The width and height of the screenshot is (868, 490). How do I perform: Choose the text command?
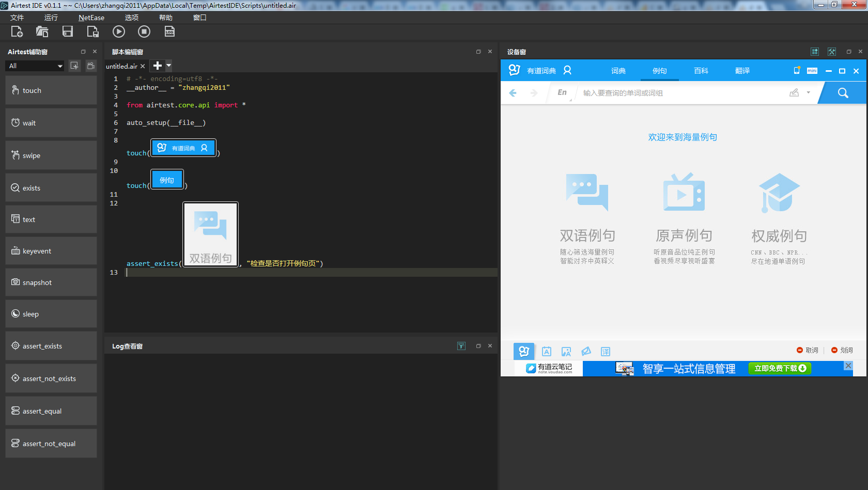51,219
